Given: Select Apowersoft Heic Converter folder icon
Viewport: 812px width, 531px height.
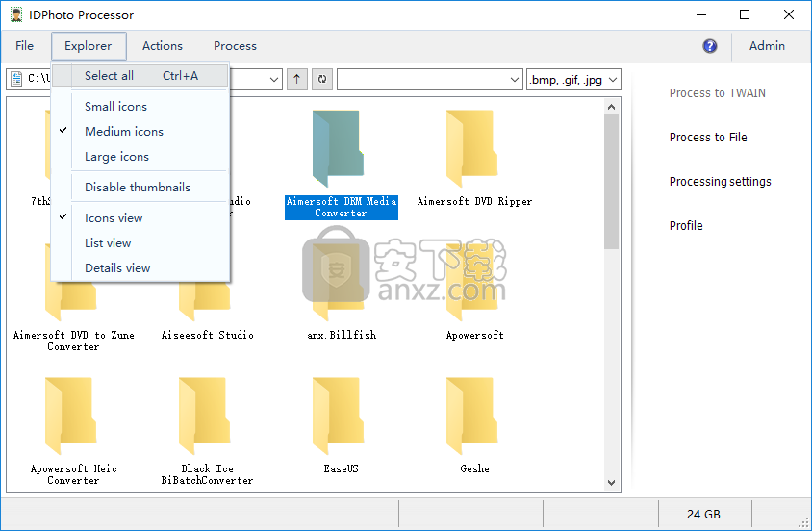Looking at the screenshot, I should (70, 417).
